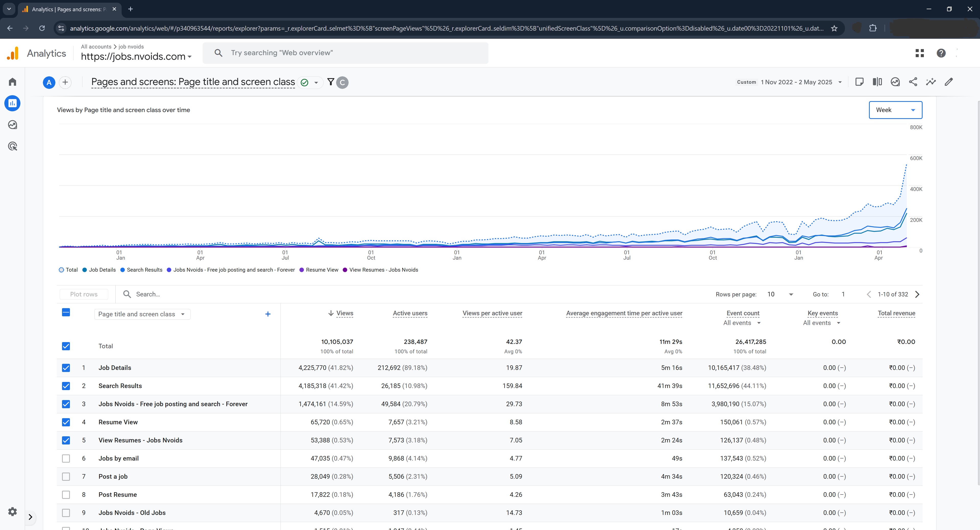Click the Plot rows button

click(84, 294)
